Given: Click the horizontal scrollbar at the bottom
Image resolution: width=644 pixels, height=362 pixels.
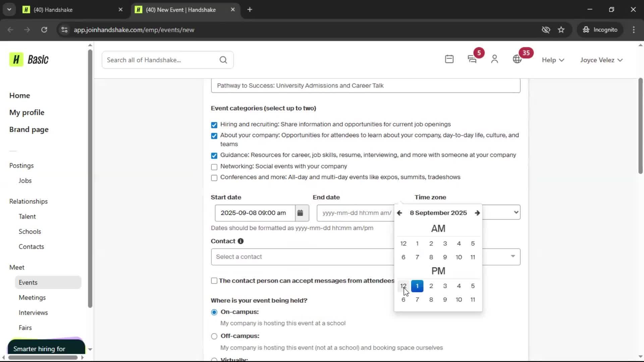Looking at the screenshot, I should [x=43, y=357].
